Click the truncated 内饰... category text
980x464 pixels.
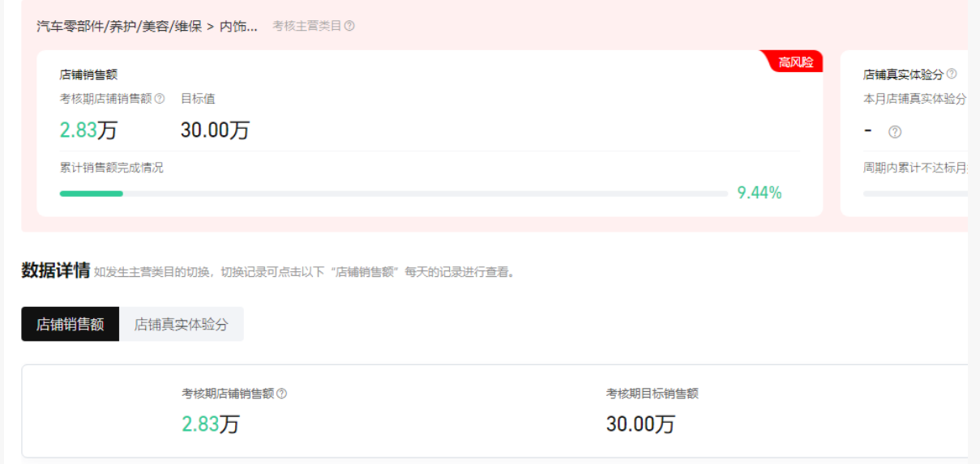[x=239, y=26]
